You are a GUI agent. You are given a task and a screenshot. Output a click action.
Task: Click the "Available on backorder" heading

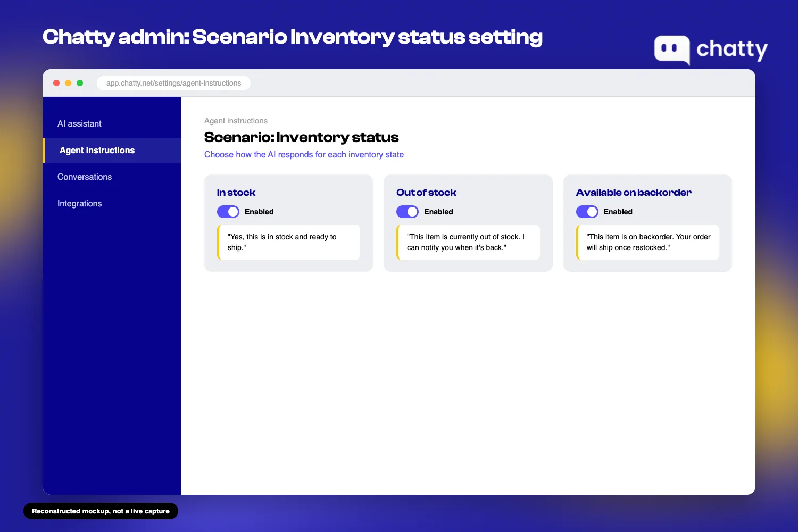click(x=634, y=193)
